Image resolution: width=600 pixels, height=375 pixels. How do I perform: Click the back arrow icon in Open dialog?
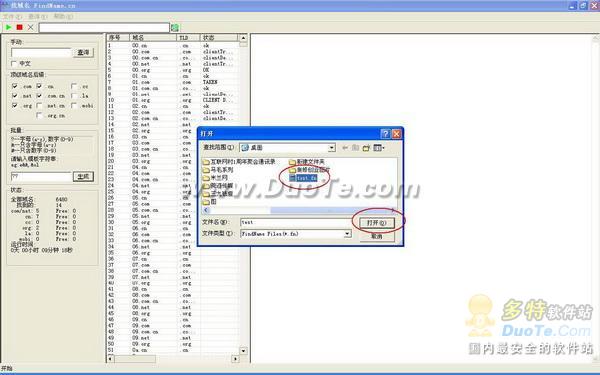point(345,148)
